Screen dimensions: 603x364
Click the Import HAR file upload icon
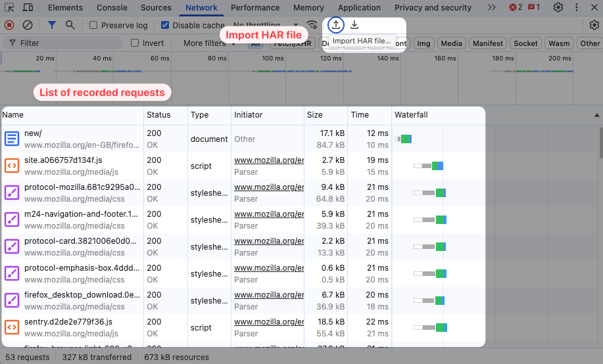tap(336, 26)
